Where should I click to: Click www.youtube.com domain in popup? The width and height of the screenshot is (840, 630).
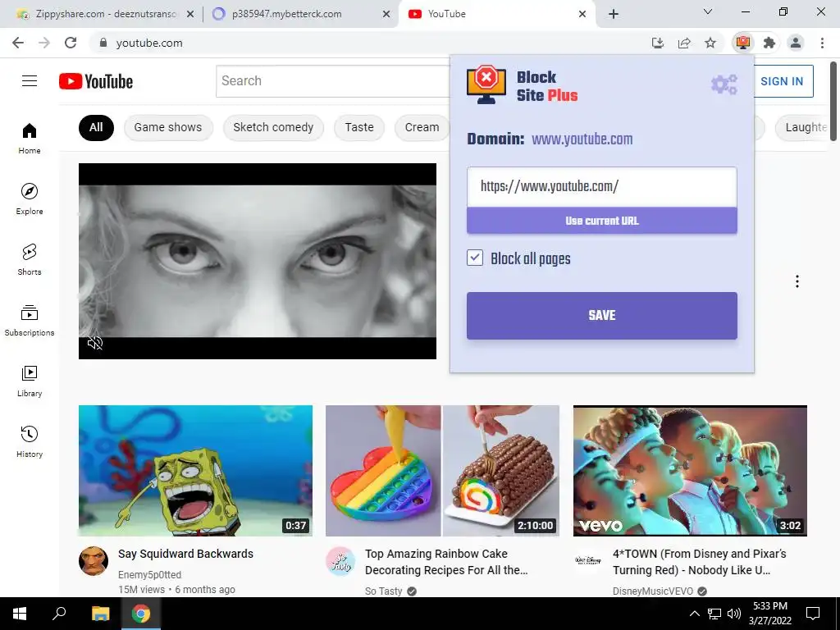click(x=582, y=139)
